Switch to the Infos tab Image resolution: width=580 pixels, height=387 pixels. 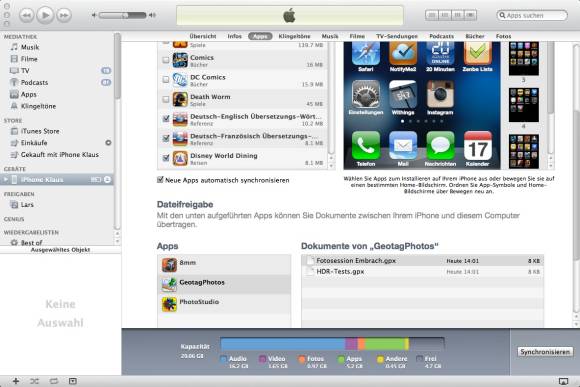(235, 36)
